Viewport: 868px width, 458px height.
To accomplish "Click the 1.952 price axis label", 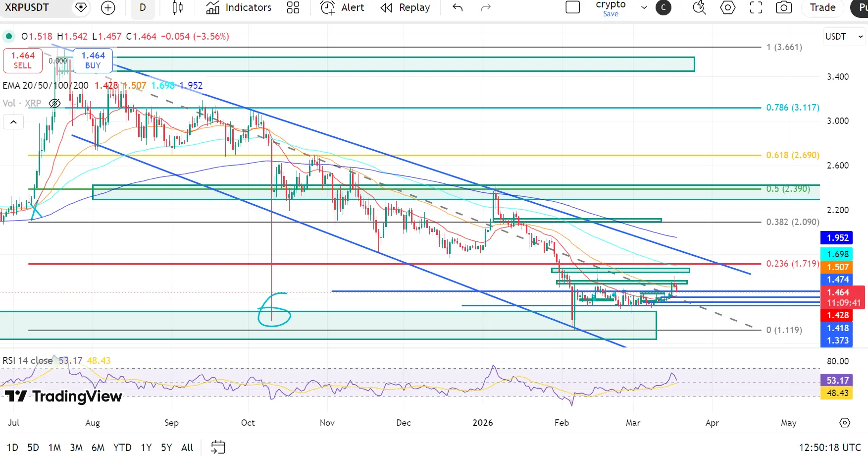I will (836, 238).
